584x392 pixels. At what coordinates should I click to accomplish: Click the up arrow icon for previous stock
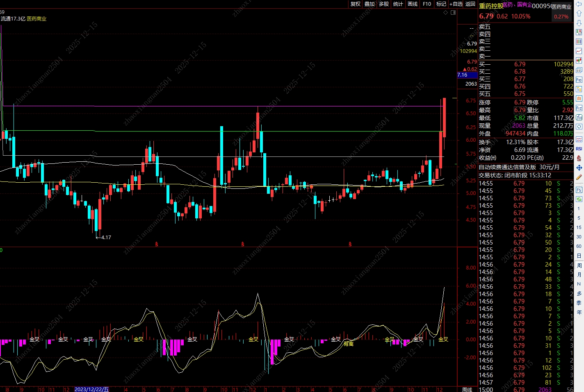[x=579, y=14]
